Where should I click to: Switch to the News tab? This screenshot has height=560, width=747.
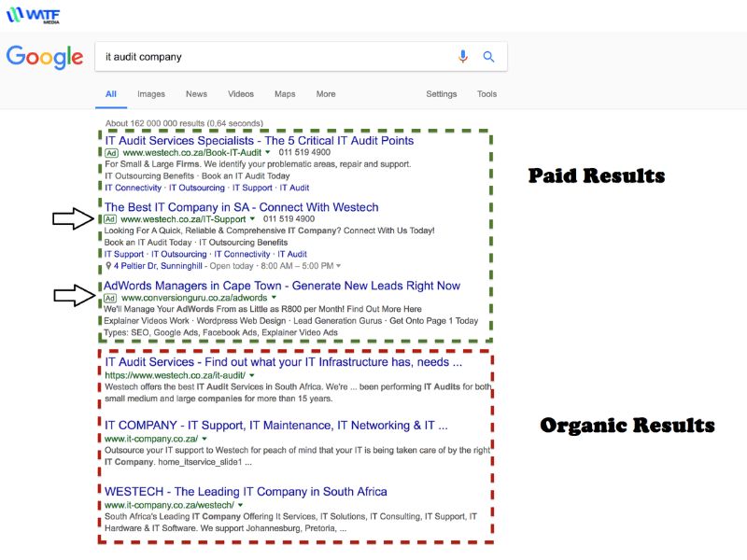point(196,94)
